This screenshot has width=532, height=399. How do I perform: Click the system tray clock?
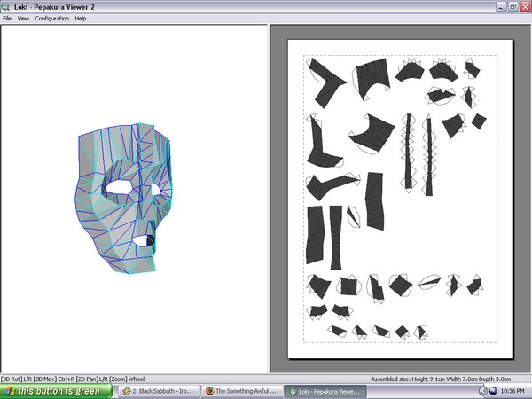[512, 390]
